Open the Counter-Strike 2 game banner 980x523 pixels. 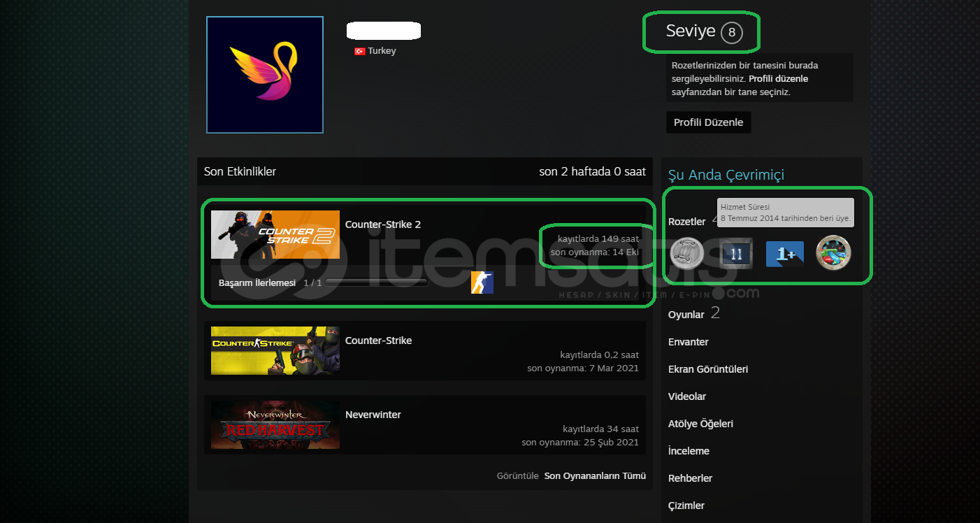click(x=275, y=235)
